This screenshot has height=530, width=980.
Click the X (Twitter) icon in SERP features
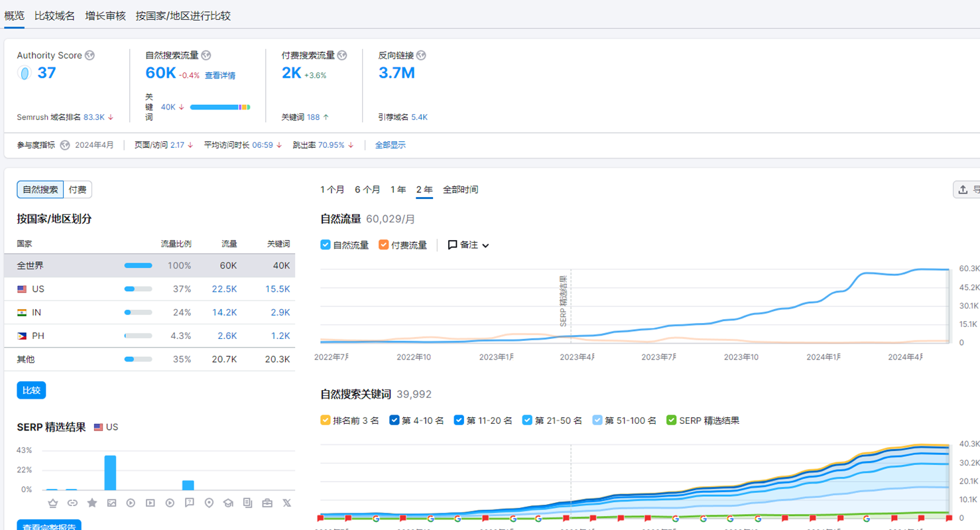point(286,503)
